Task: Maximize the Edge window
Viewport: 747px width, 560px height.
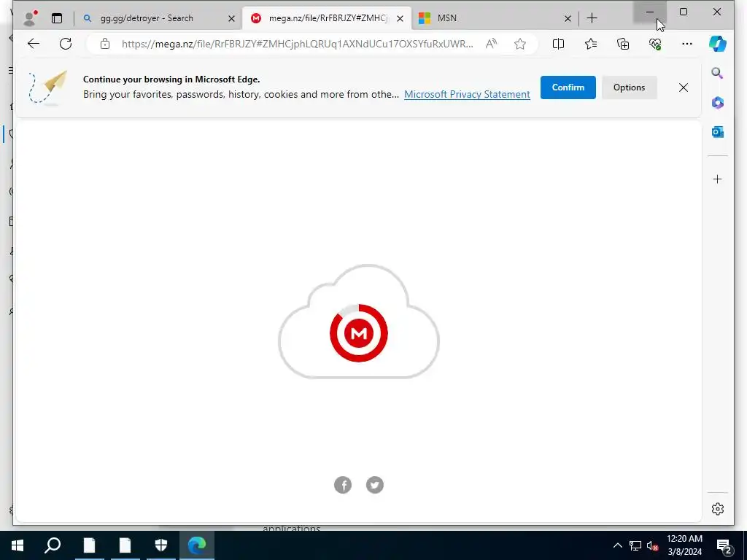Action: [x=683, y=12]
